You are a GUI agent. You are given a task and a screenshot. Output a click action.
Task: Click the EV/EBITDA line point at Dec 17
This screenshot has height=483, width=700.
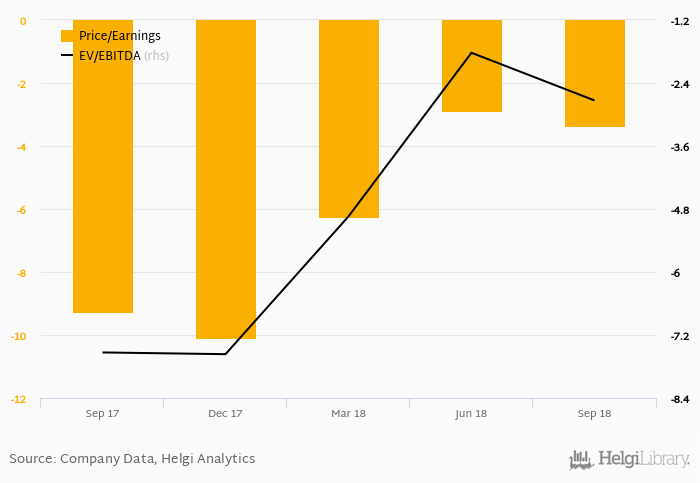click(x=226, y=354)
